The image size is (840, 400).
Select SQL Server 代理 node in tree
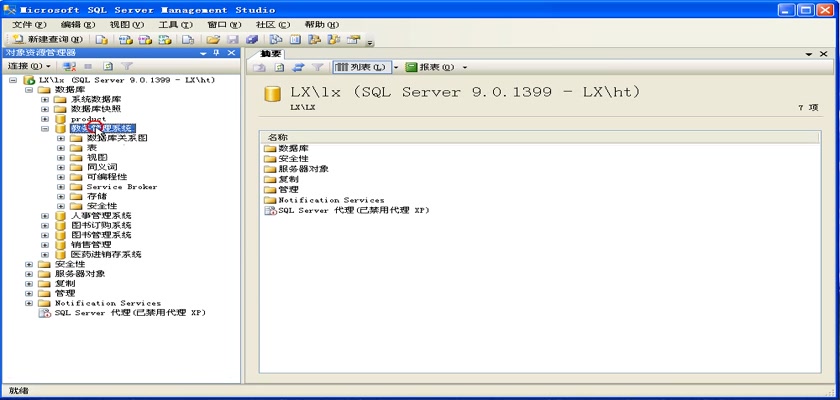pos(130,313)
